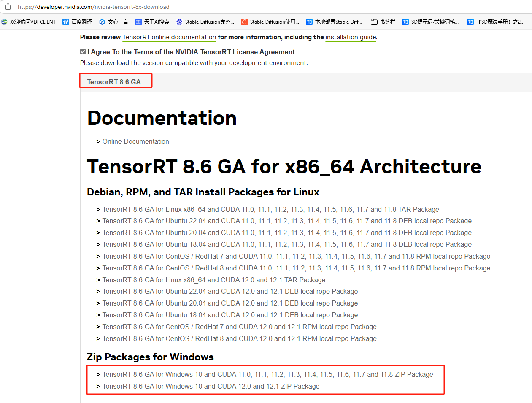Open the 欢迎访问VDI CLIENT bookmark
Image resolution: width=532 pixels, height=403 pixels.
click(x=29, y=22)
